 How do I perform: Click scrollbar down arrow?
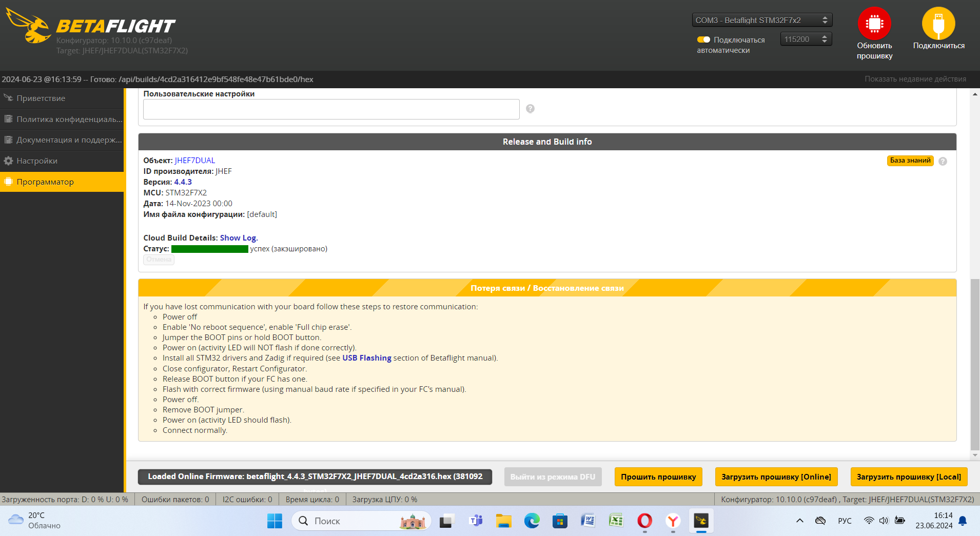coord(975,455)
